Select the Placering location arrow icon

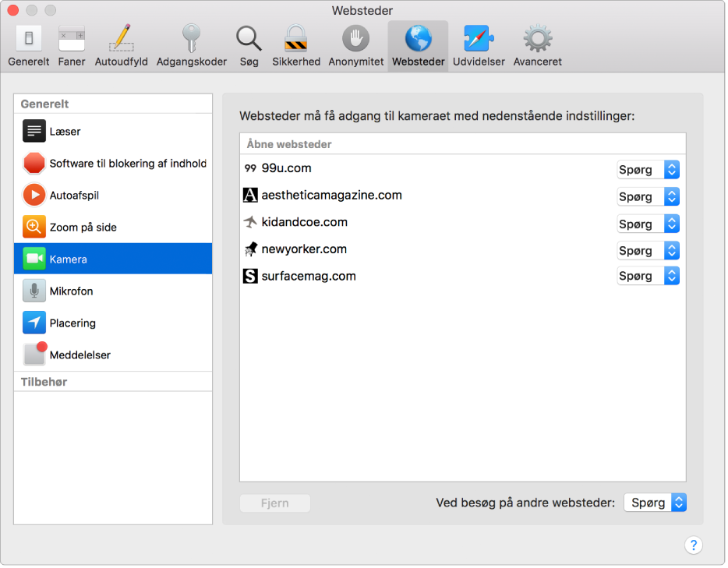34,323
